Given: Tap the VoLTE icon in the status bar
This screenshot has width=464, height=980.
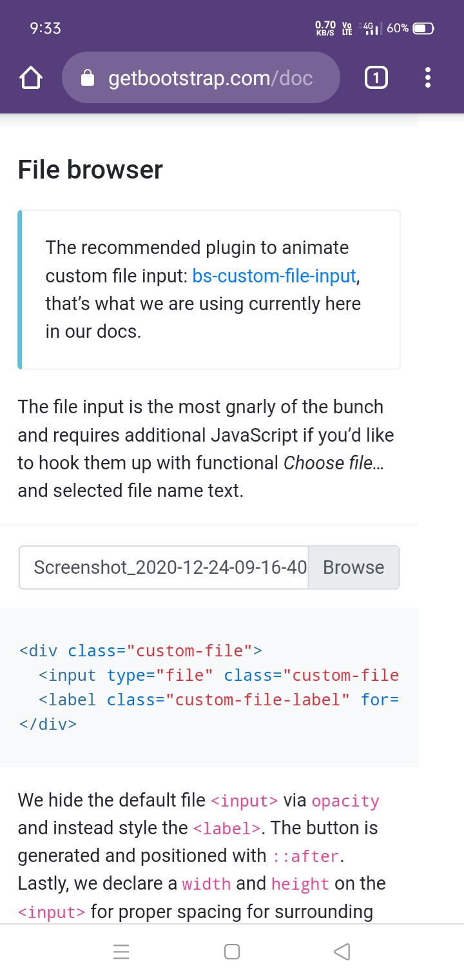Looking at the screenshot, I should [x=346, y=28].
